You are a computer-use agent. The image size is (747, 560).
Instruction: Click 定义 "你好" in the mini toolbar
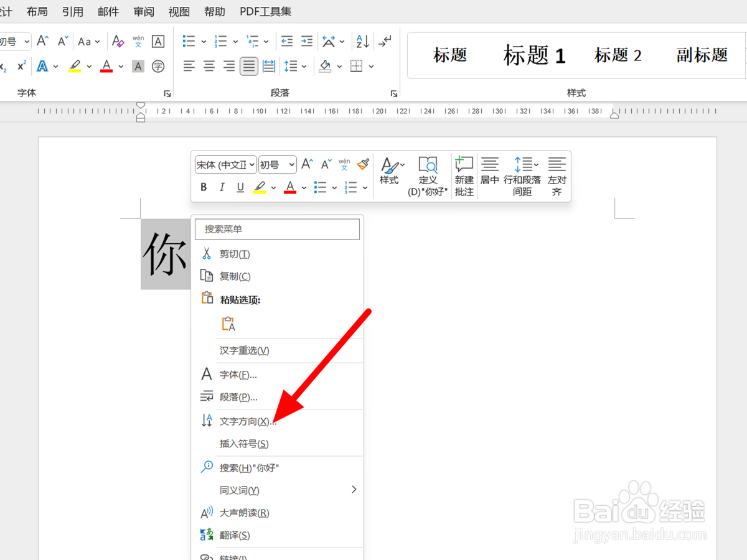point(428,176)
